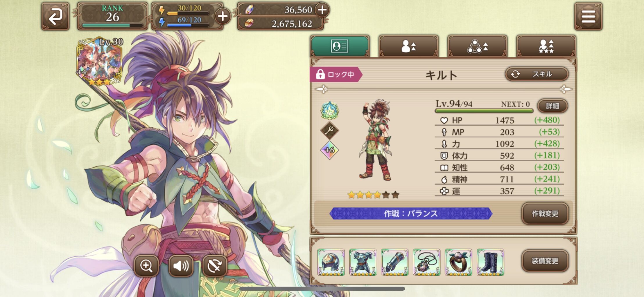The height and width of the screenshot is (297, 644).
Task: Change tactics with 作戦変更 button
Action: click(545, 214)
